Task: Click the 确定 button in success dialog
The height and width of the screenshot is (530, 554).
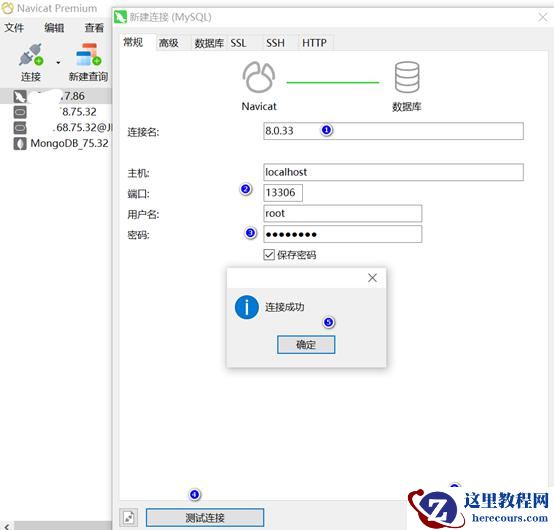Action: coord(306,344)
